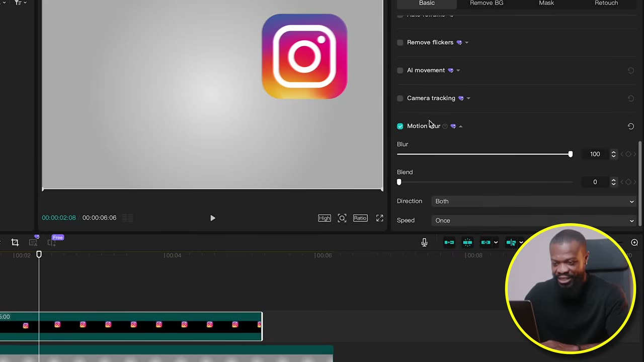Screen dimensions: 644x362
Task: Go to the next Blur keyframe
Action: pos(634,154)
